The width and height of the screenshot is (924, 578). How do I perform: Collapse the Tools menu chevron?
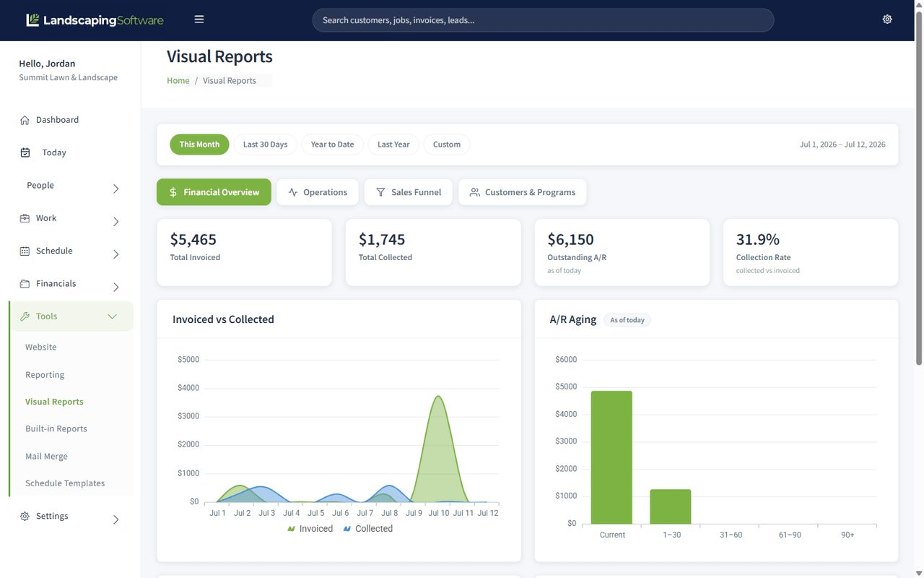coord(112,316)
